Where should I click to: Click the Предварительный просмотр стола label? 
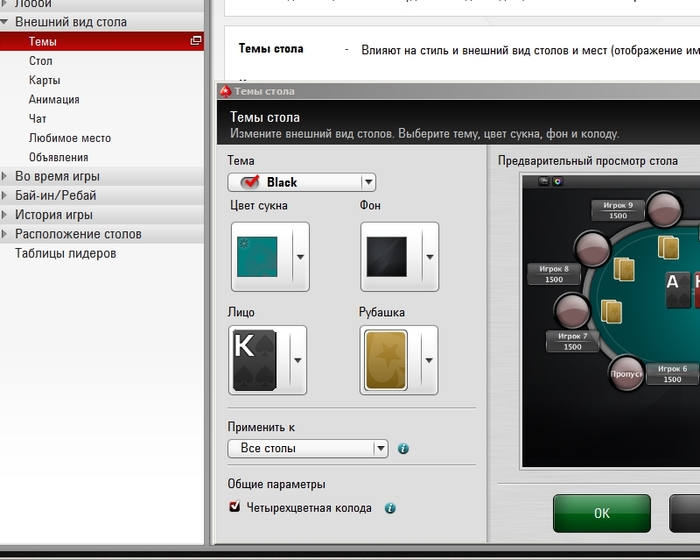588,161
